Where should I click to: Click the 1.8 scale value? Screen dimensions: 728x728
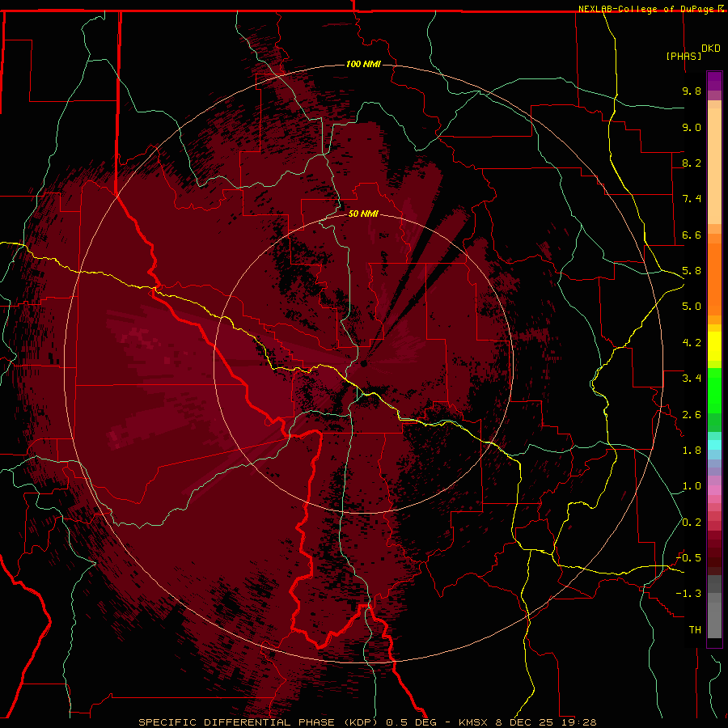pos(692,451)
